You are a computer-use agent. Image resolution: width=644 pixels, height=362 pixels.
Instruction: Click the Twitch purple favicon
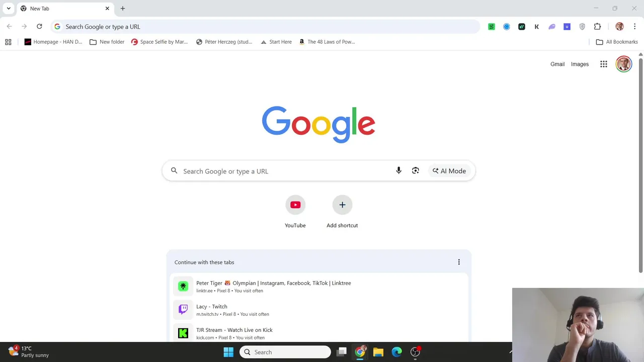click(x=183, y=310)
